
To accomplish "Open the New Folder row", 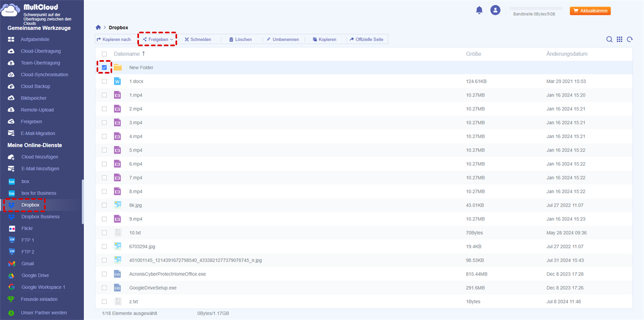I will [364, 68].
